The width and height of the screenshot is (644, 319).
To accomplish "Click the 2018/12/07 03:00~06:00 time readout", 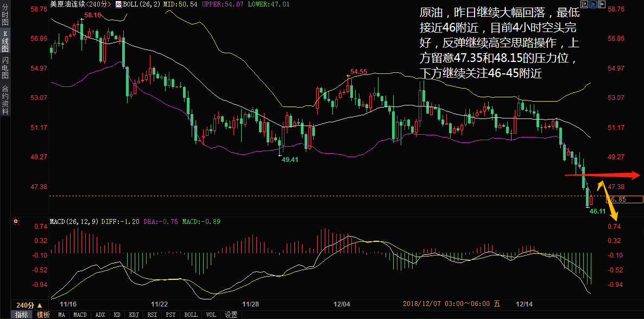I will pos(452,304).
